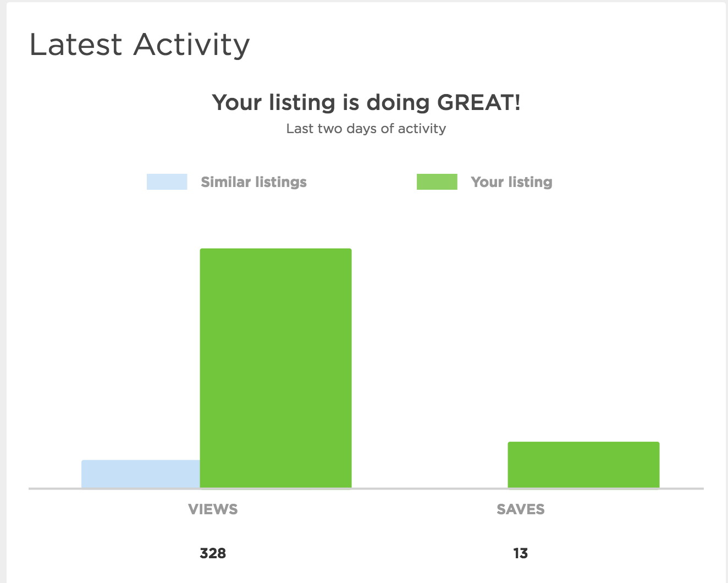Screen dimensions: 728x583
Task: Click the light blue Similar listings legend swatch
Action: point(167,182)
